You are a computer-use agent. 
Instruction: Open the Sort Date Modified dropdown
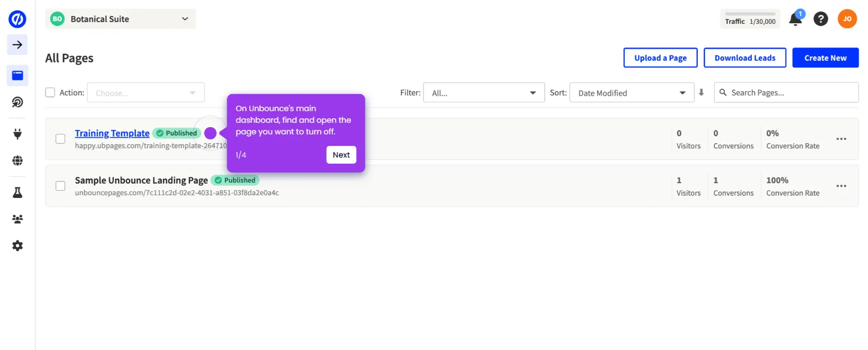tap(631, 92)
